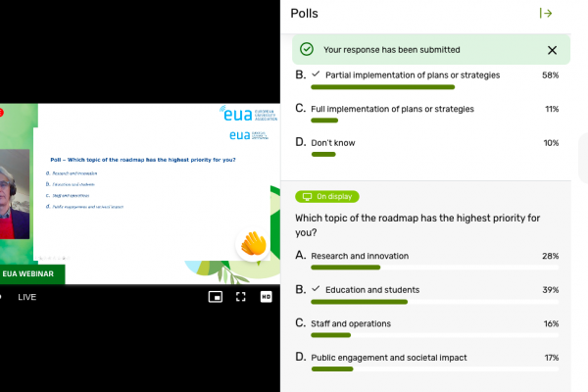Jump to LIVE in the video player
588x392 pixels.
[x=26, y=297]
